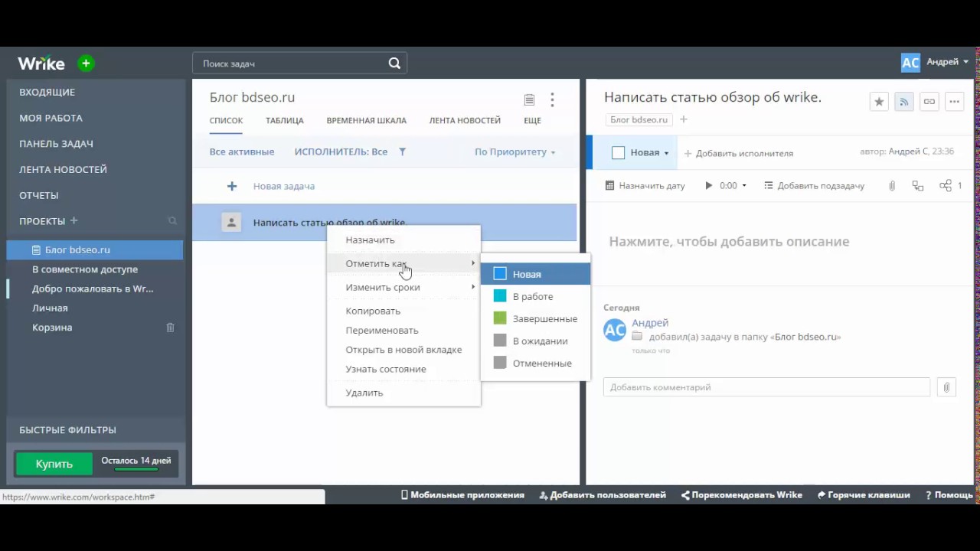
Task: Click the filter funnel icon
Action: coord(402,152)
